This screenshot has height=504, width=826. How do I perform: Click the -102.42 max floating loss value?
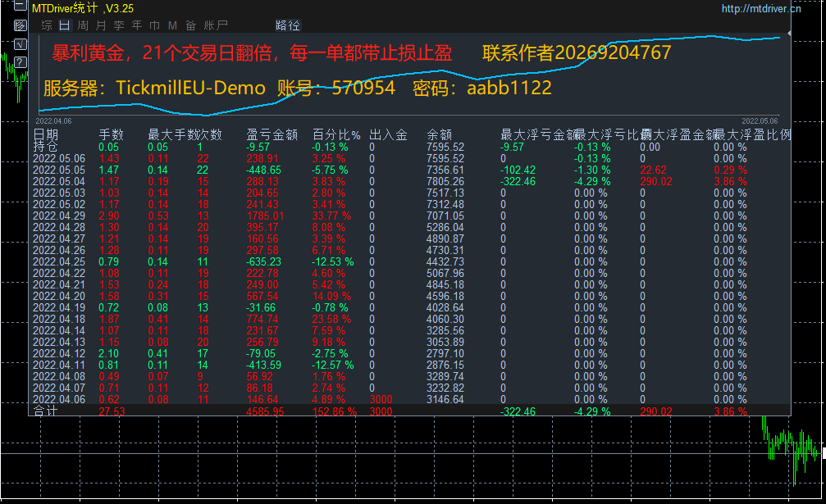[x=518, y=170]
